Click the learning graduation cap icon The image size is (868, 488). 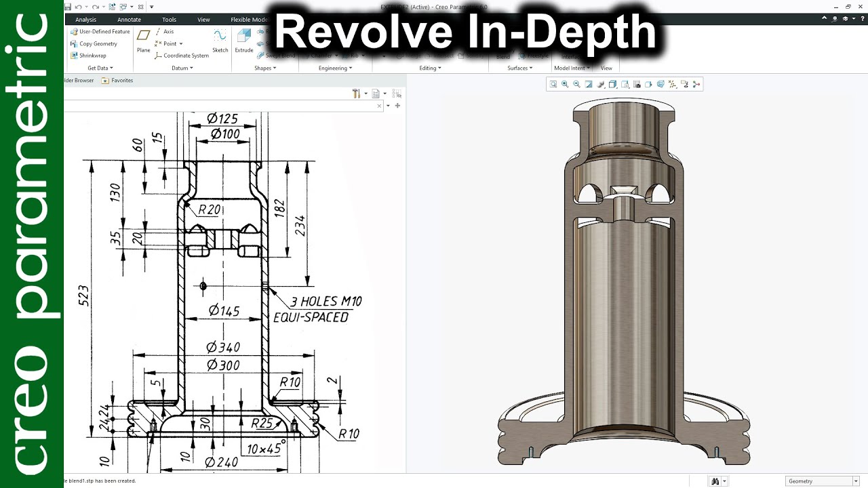pyautogui.click(x=845, y=19)
